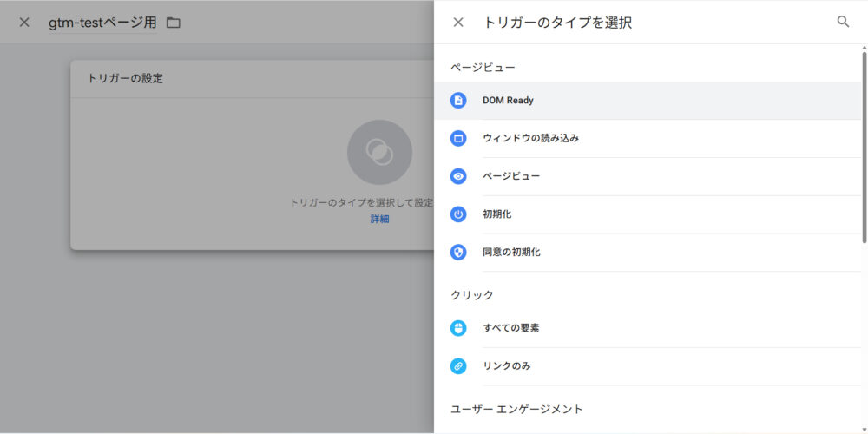Pick すべての要素 click trigger

[511, 328]
